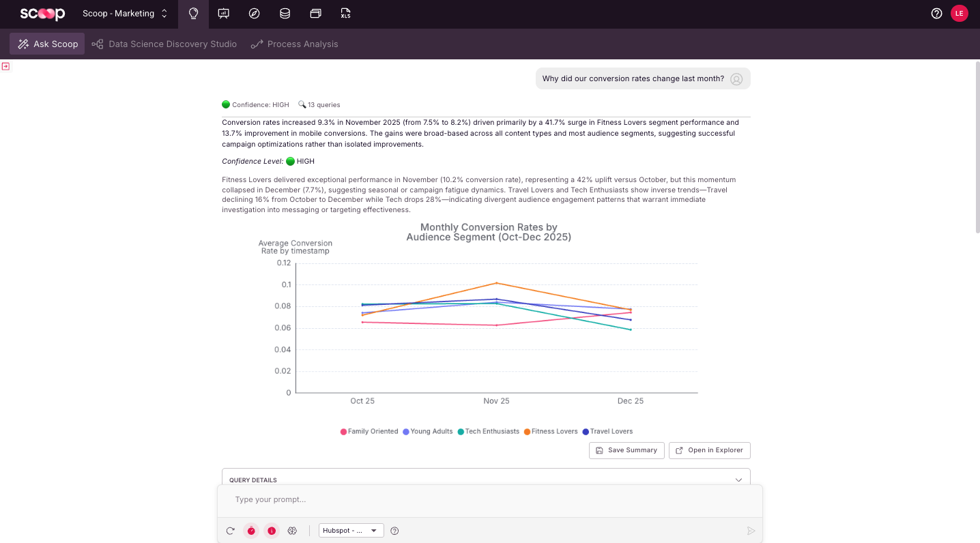Open the Hubspot dataset dropdown
This screenshot has width=980, height=543.
[351, 531]
